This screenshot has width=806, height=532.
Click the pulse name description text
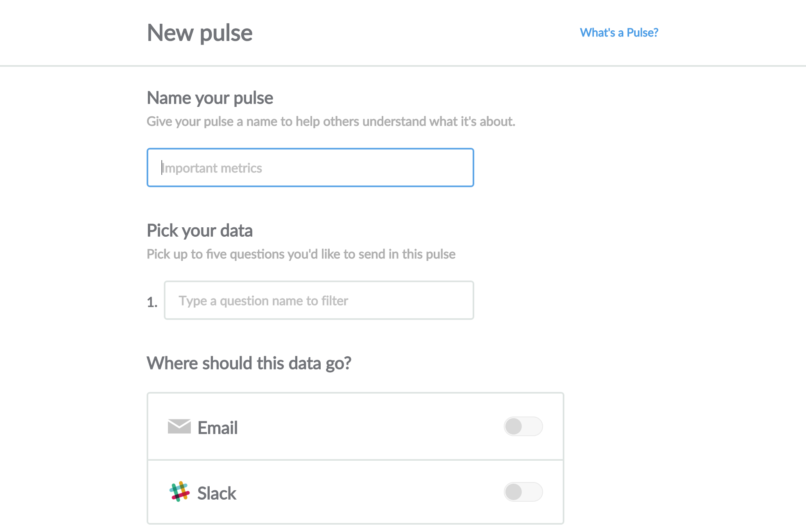[x=331, y=122]
